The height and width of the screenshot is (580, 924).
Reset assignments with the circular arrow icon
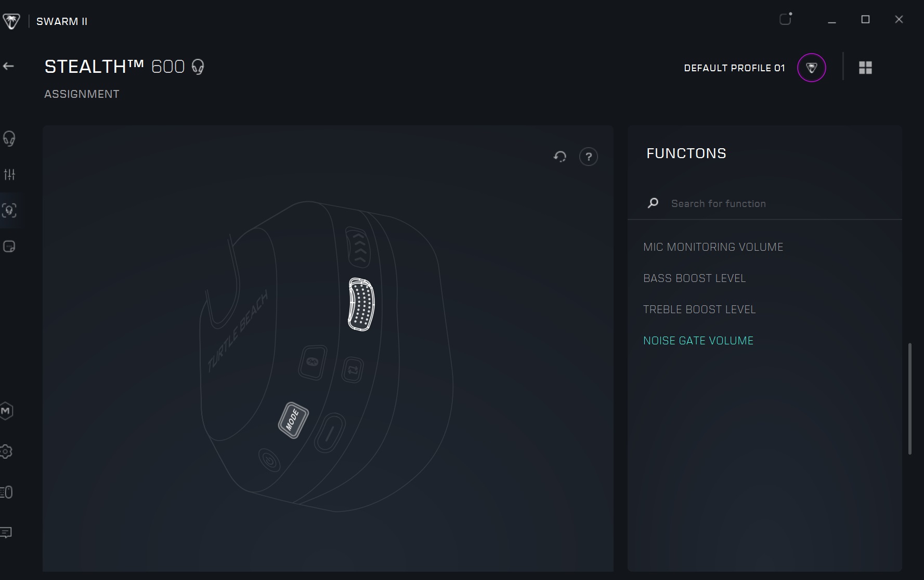tap(560, 157)
